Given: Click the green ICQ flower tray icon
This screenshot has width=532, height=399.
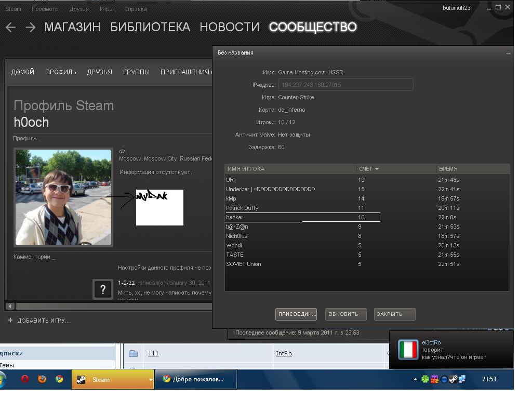Looking at the screenshot, I should click(425, 379).
